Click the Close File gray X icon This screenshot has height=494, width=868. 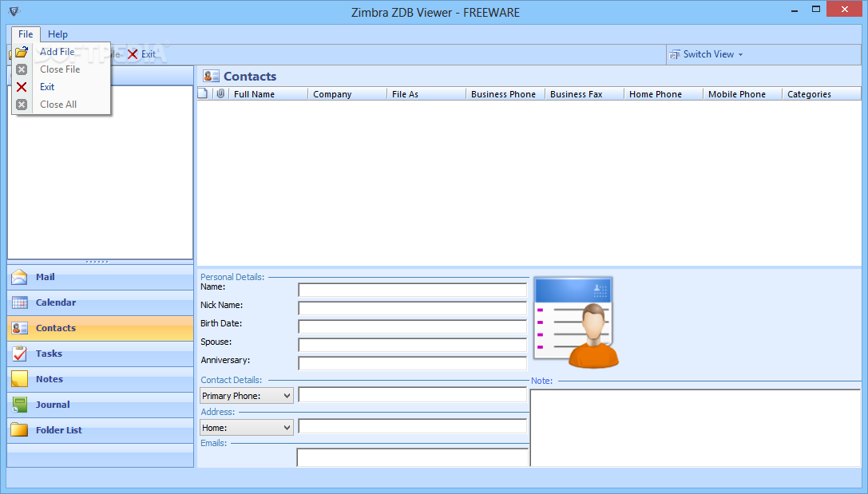pyautogui.click(x=22, y=69)
